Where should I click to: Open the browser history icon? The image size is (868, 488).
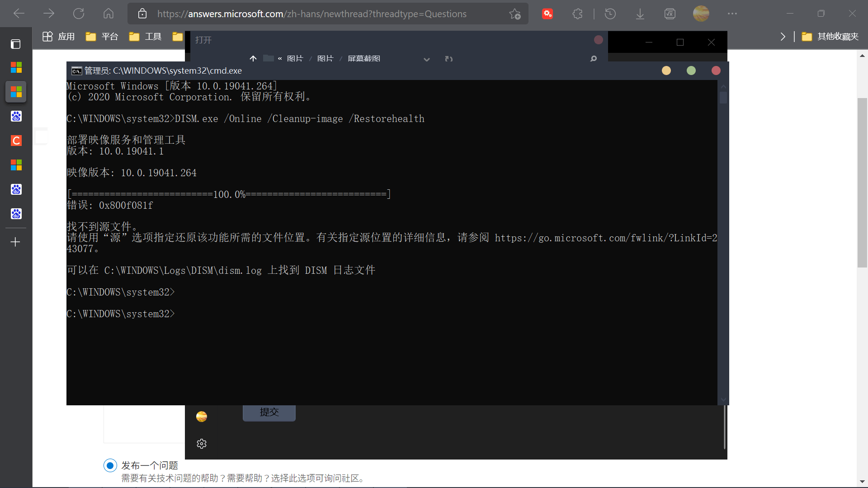pos(610,14)
